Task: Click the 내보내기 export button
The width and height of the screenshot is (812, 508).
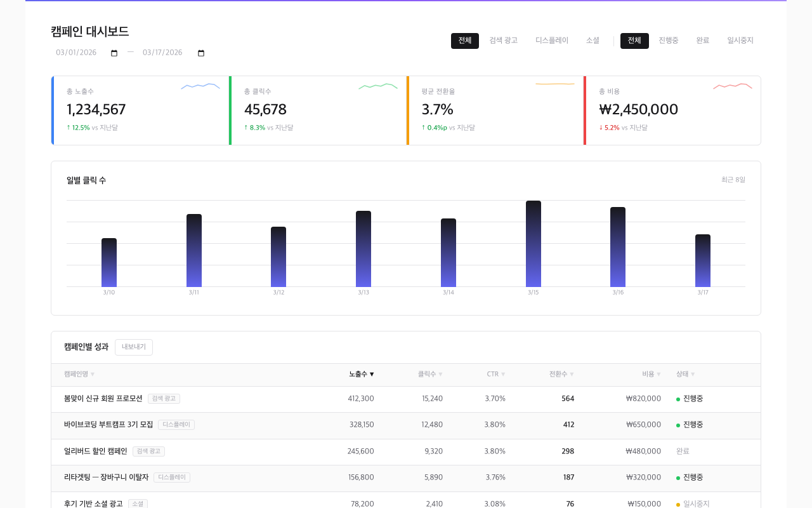Action: tap(134, 347)
